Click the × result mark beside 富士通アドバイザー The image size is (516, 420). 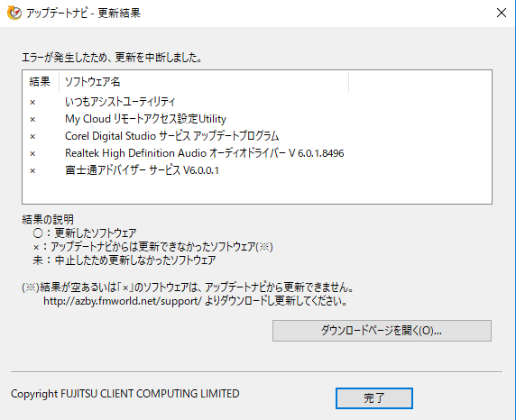click(x=32, y=170)
